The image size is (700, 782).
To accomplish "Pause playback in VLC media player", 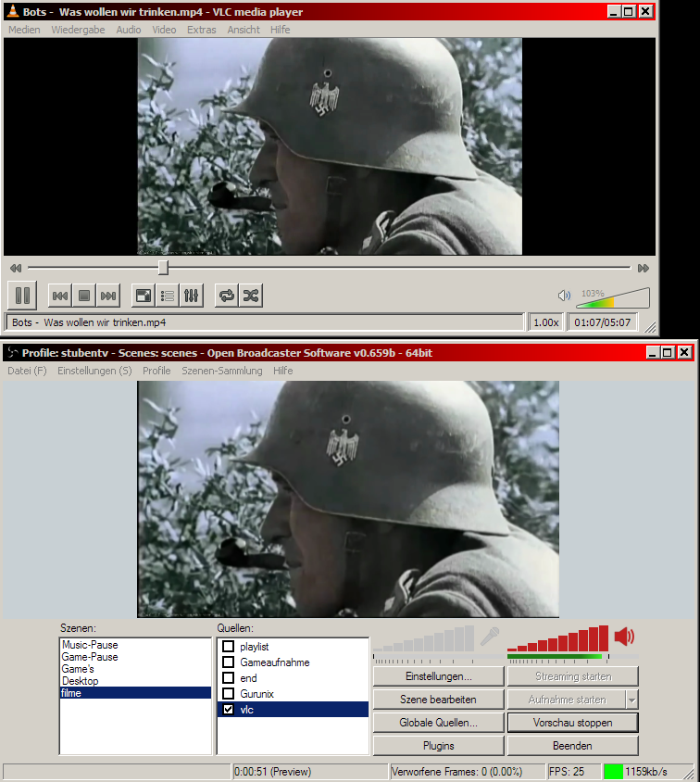I will [x=22, y=296].
